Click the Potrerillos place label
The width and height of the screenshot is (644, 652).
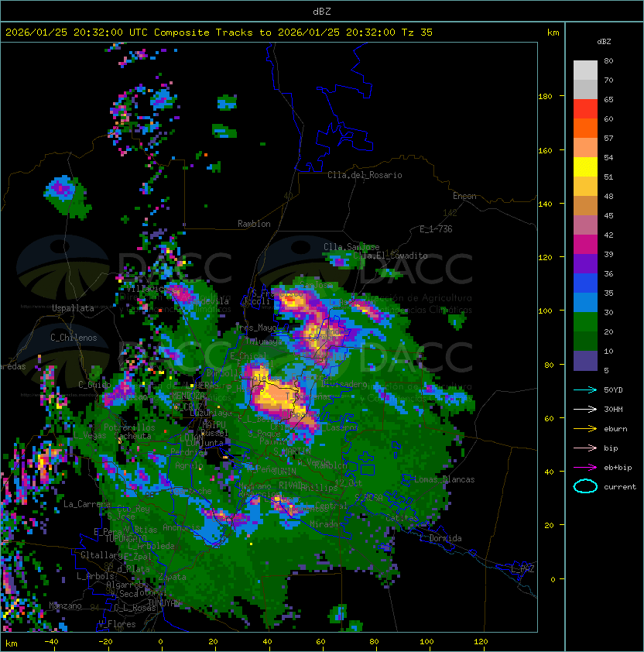click(x=129, y=427)
